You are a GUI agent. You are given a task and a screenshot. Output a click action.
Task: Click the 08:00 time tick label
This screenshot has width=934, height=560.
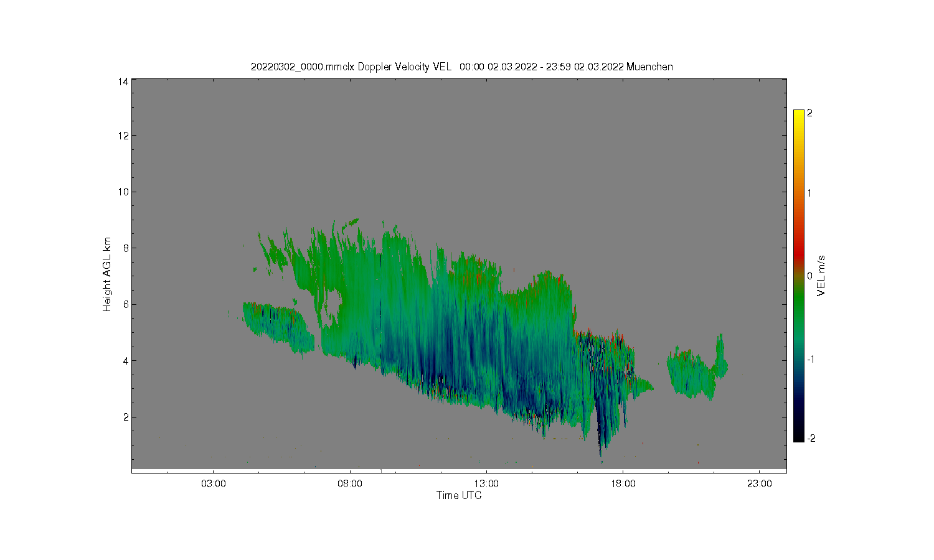[350, 483]
